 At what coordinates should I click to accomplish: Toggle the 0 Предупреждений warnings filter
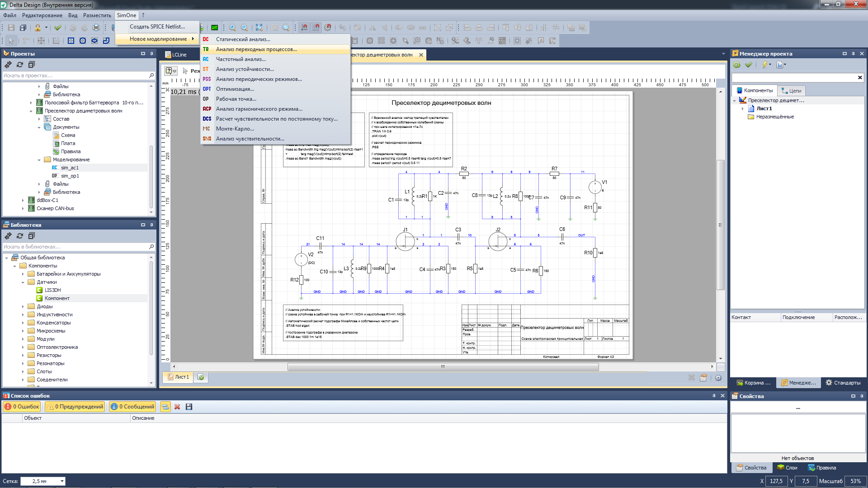[75, 407]
